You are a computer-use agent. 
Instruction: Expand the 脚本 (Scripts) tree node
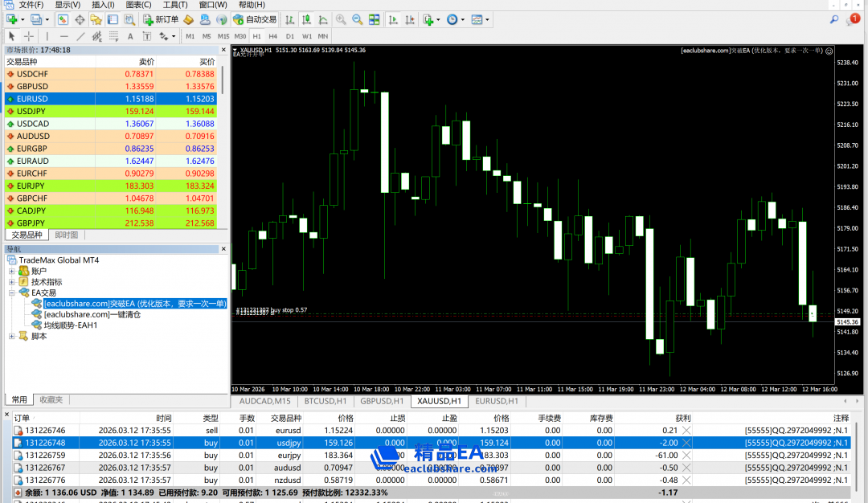click(12, 336)
